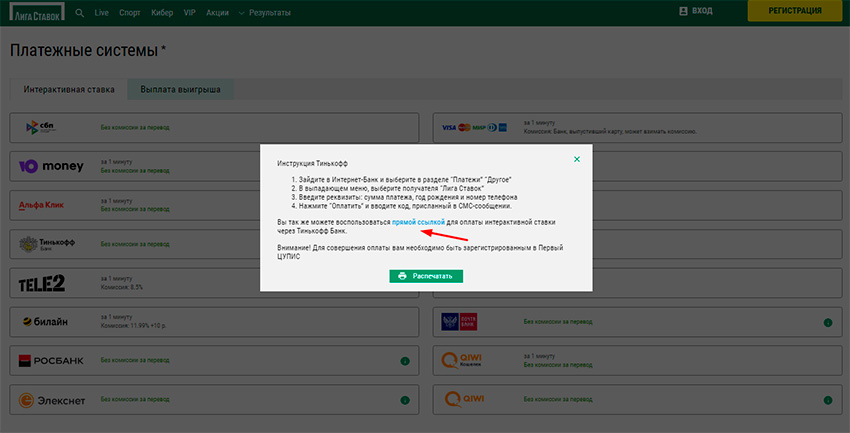Select the СБП payment logo
850x433 pixels.
pyautogui.click(x=41, y=127)
